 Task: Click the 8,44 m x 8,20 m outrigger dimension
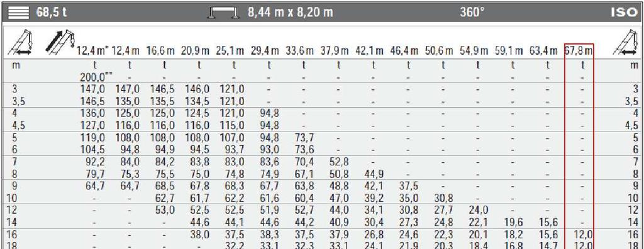pyautogui.click(x=291, y=13)
